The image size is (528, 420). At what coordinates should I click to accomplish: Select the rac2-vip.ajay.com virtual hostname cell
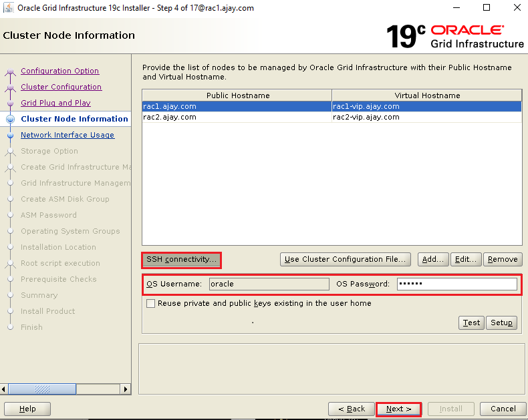click(x=426, y=117)
